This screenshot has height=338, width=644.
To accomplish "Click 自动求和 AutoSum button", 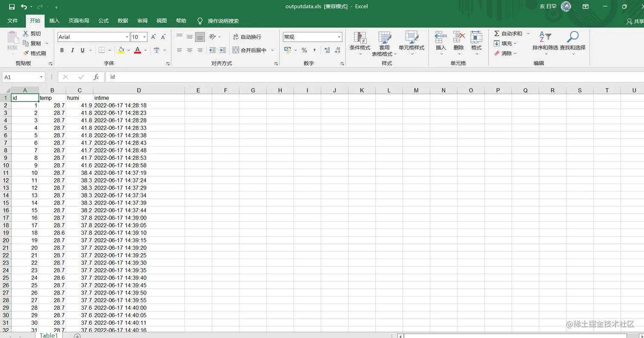I will [508, 34].
